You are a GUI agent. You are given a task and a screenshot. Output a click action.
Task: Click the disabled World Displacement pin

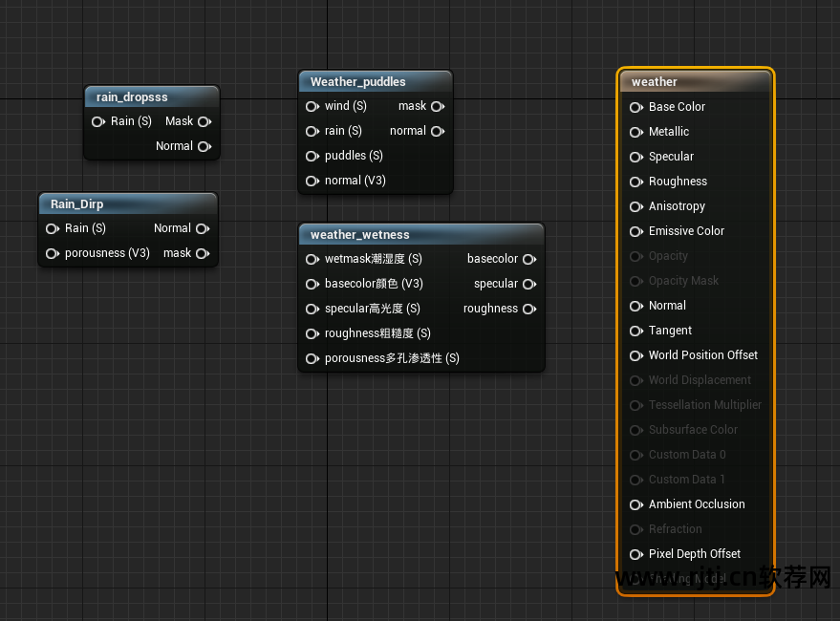(x=635, y=380)
